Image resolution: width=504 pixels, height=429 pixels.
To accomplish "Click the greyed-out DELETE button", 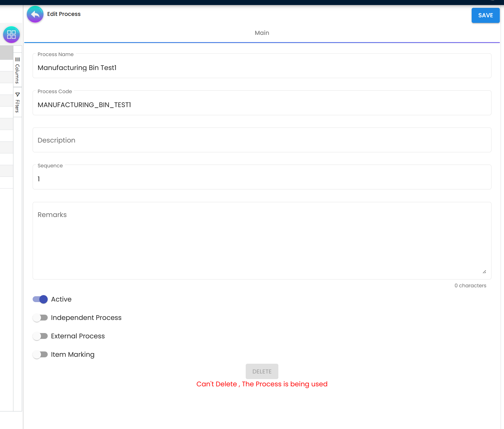I will (262, 371).
